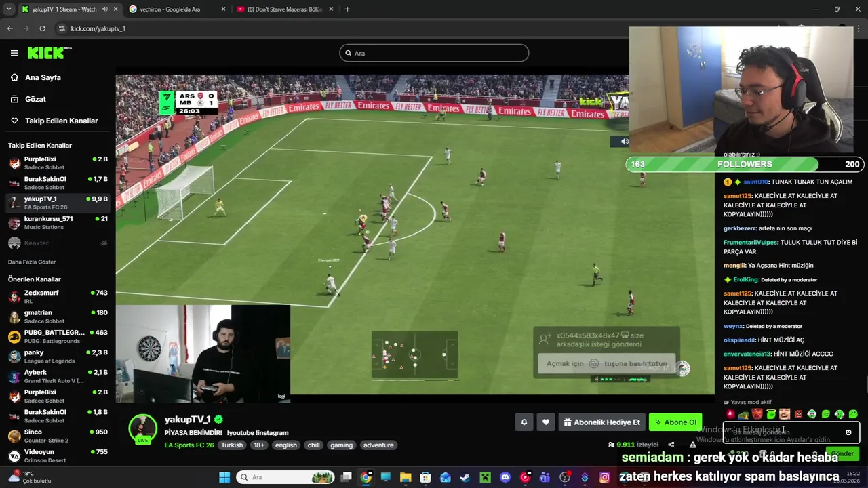
Task: Reload the page
Action: tap(42, 28)
